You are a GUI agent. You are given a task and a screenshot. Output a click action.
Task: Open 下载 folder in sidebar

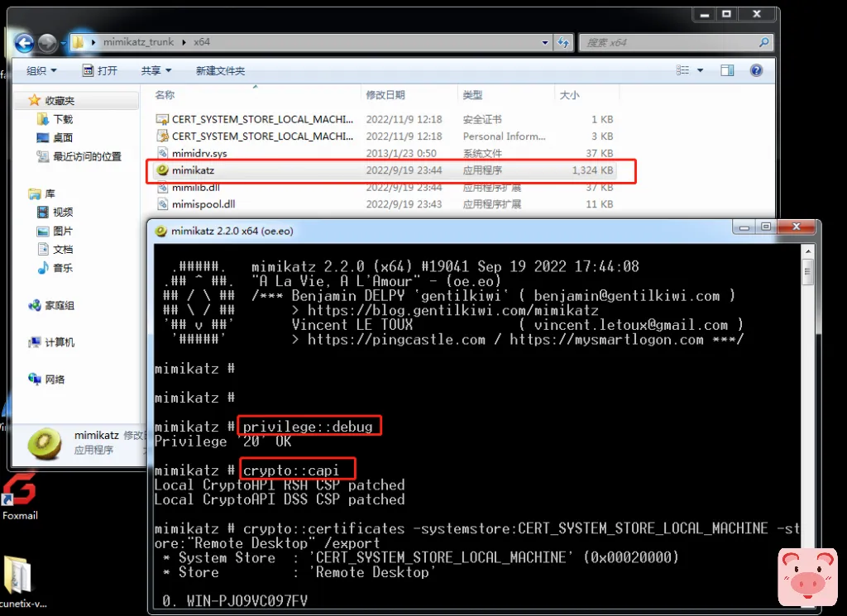coord(63,119)
